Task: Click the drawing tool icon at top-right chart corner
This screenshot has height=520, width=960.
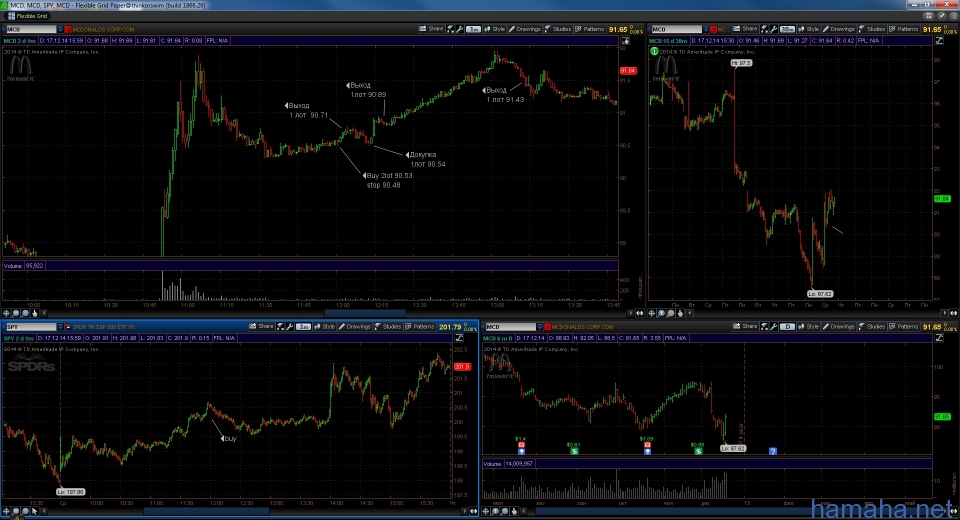Action: pyautogui.click(x=939, y=40)
